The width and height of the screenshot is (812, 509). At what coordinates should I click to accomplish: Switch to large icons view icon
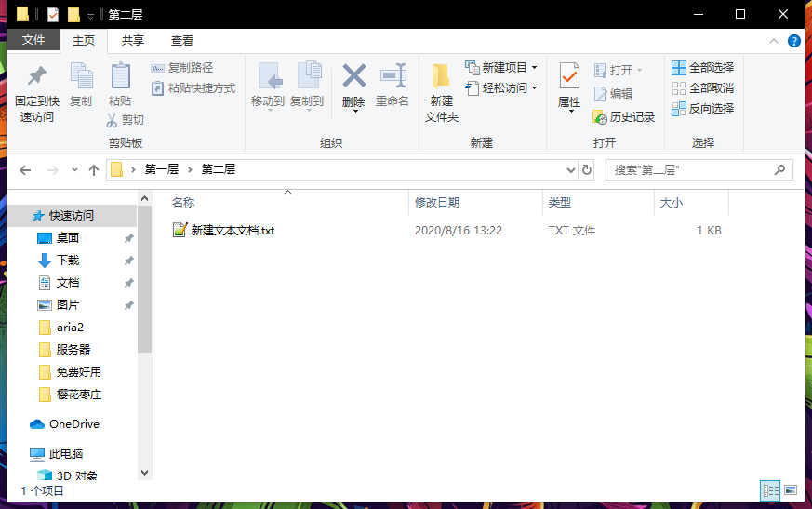(791, 490)
